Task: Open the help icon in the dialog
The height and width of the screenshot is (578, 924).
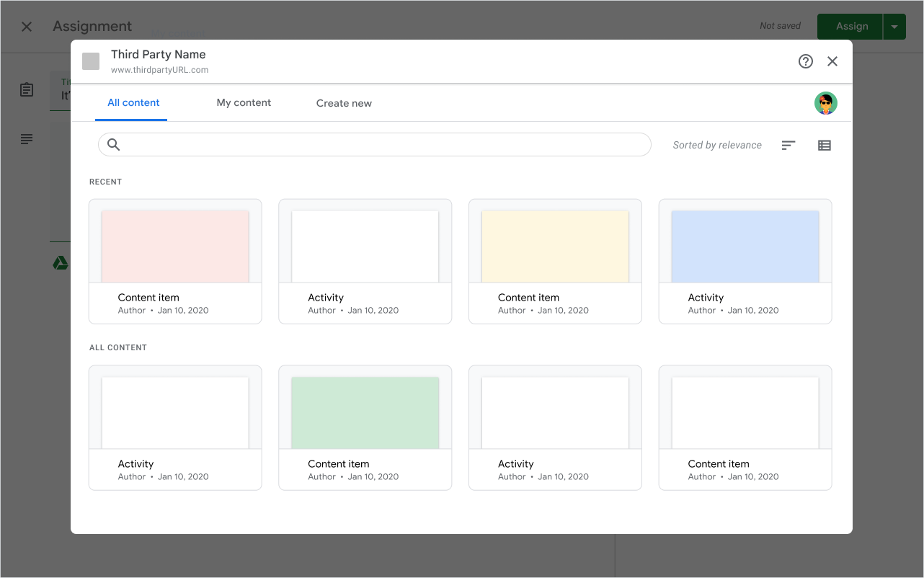Action: point(806,61)
